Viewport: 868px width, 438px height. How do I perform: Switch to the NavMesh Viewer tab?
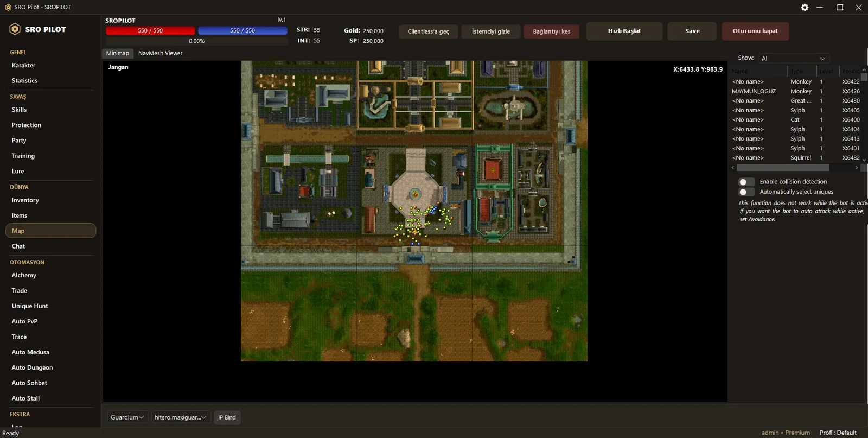coord(160,53)
